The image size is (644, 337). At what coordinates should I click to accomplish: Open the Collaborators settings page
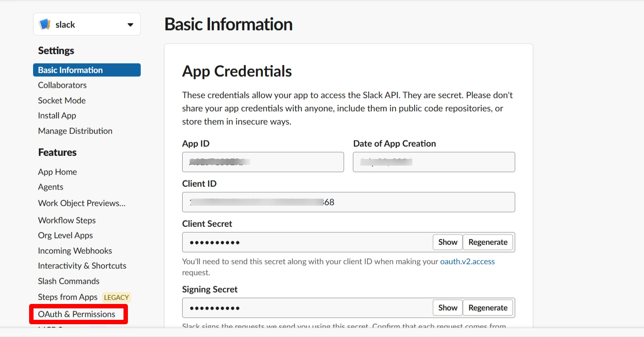[x=62, y=85]
